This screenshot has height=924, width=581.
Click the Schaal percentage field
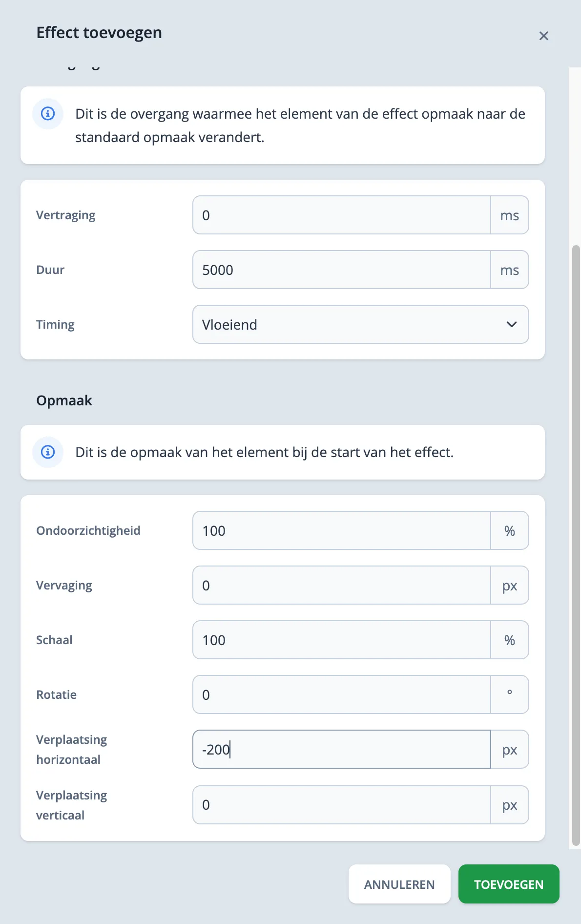342,640
